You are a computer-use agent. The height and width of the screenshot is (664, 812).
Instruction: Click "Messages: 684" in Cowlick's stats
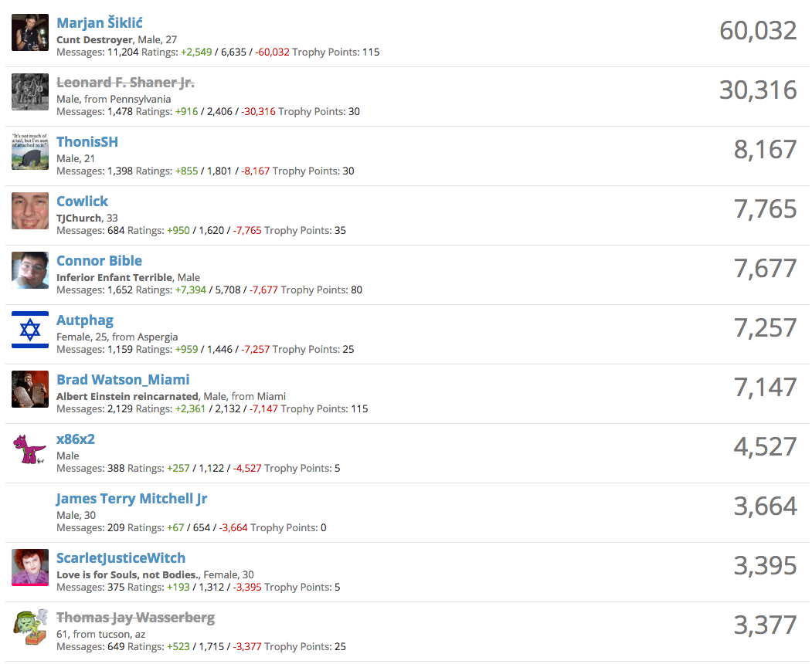click(x=90, y=231)
